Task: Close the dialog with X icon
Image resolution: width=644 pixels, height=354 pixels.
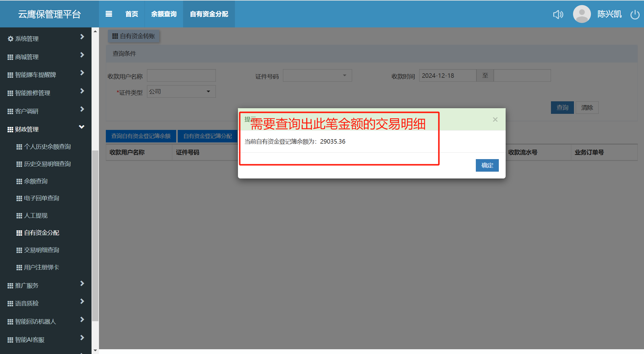Action: (x=495, y=119)
